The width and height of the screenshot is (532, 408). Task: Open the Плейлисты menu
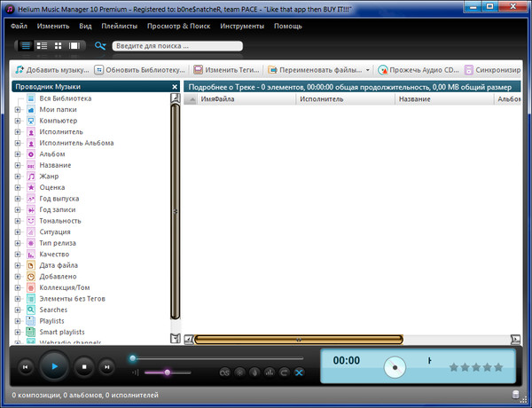(120, 26)
